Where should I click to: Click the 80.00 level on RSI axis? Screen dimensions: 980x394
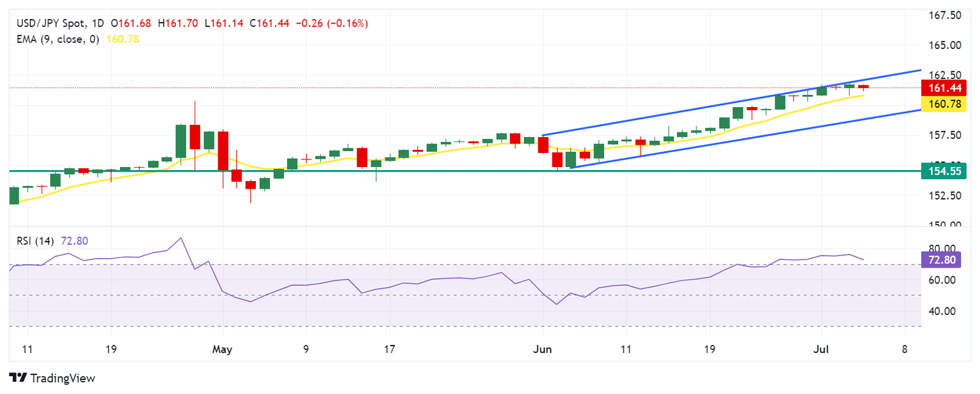point(941,249)
